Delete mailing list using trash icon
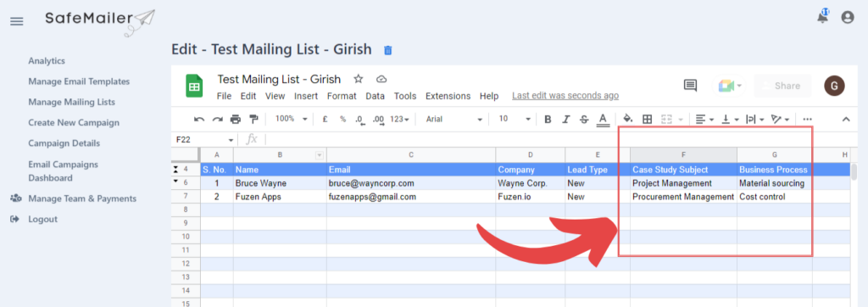Image resolution: width=868 pixels, height=307 pixels. pyautogui.click(x=388, y=50)
